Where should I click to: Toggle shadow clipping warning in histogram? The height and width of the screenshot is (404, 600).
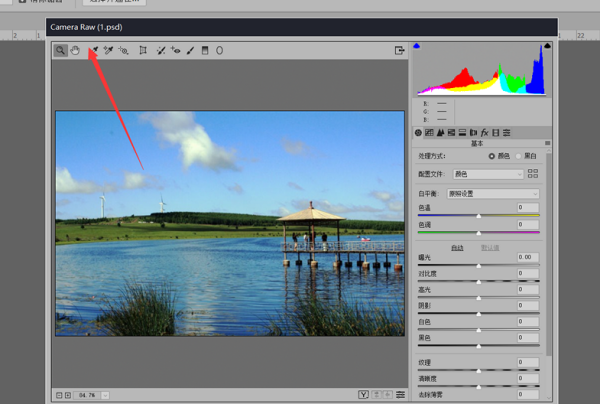click(x=418, y=46)
